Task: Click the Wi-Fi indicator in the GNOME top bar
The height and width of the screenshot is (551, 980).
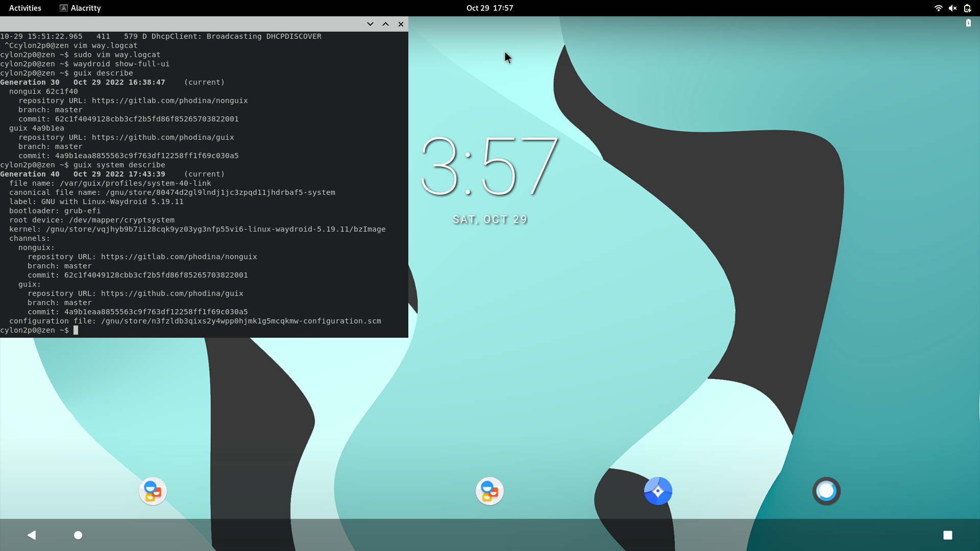Action: (939, 8)
